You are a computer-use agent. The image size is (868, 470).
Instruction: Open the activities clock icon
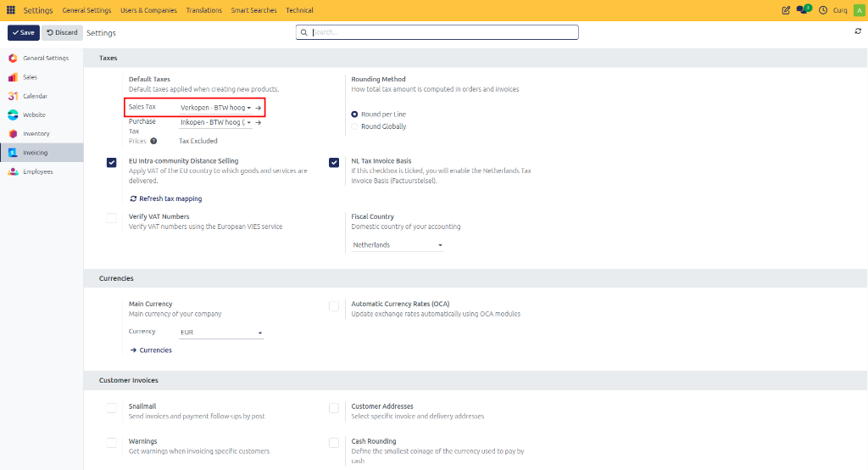[823, 10]
